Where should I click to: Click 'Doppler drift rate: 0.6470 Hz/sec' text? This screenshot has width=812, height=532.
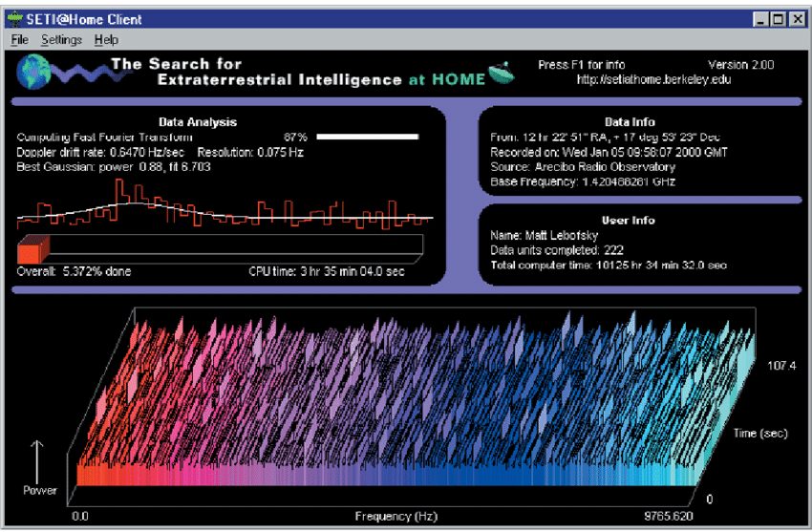click(100, 152)
